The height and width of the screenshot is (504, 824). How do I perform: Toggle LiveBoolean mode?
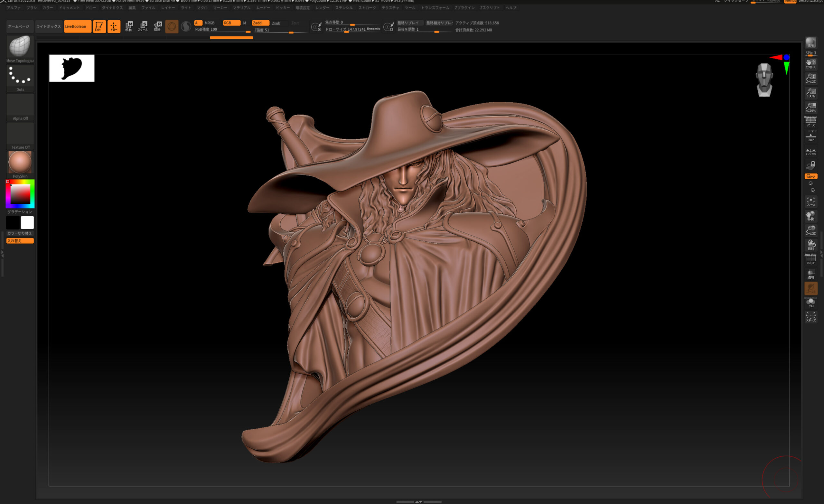pos(78,26)
